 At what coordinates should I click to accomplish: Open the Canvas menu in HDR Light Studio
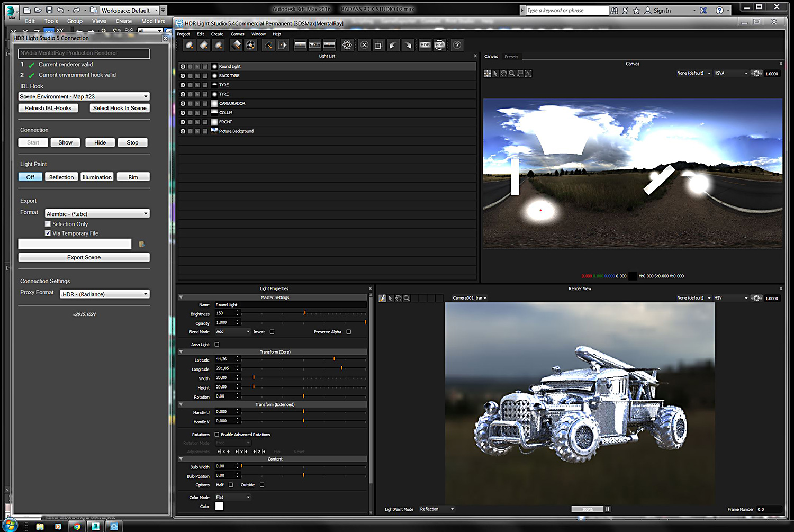237,34
